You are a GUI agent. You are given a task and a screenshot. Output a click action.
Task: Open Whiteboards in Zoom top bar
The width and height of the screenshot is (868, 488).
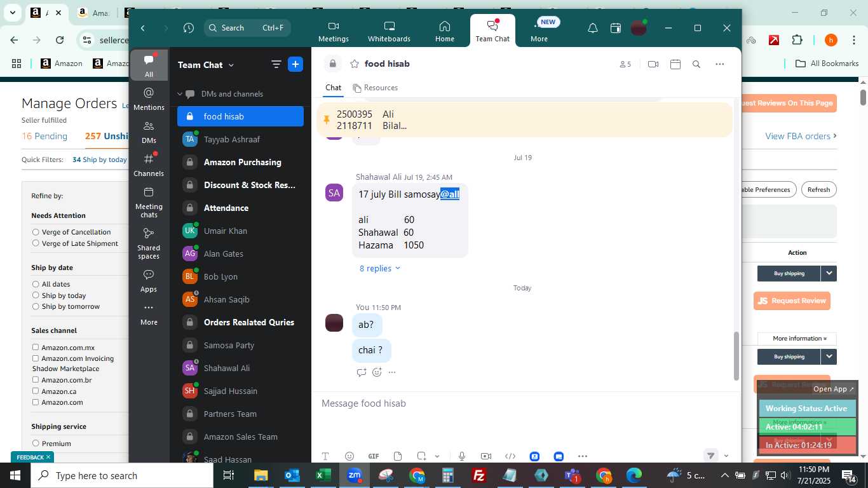pyautogui.click(x=389, y=32)
